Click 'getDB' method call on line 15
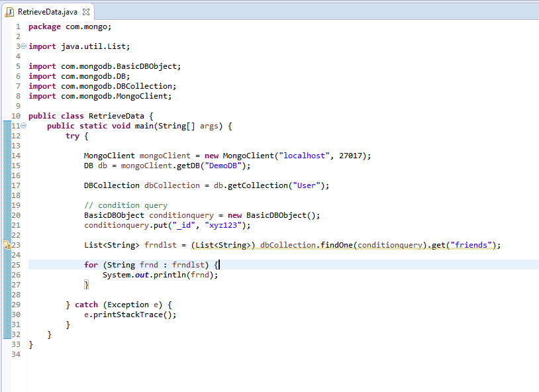This screenshot has width=539, height=392. (188, 166)
